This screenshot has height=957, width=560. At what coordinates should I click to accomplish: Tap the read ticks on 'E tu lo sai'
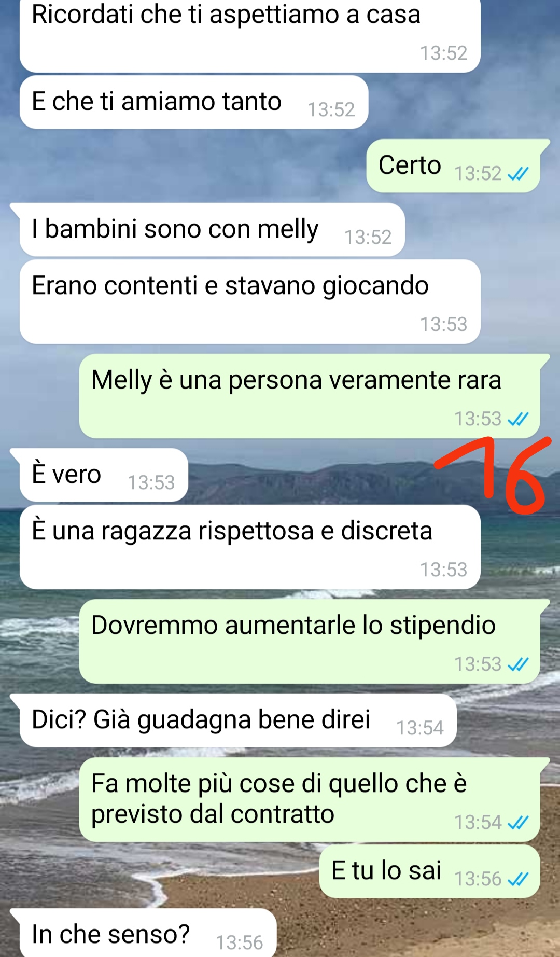tap(518, 879)
